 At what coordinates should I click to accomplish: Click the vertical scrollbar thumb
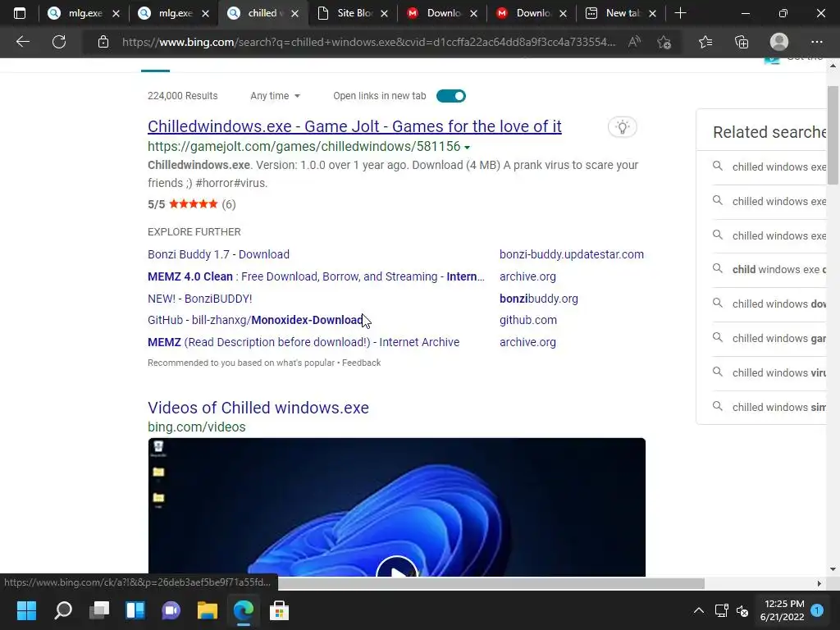point(833,135)
